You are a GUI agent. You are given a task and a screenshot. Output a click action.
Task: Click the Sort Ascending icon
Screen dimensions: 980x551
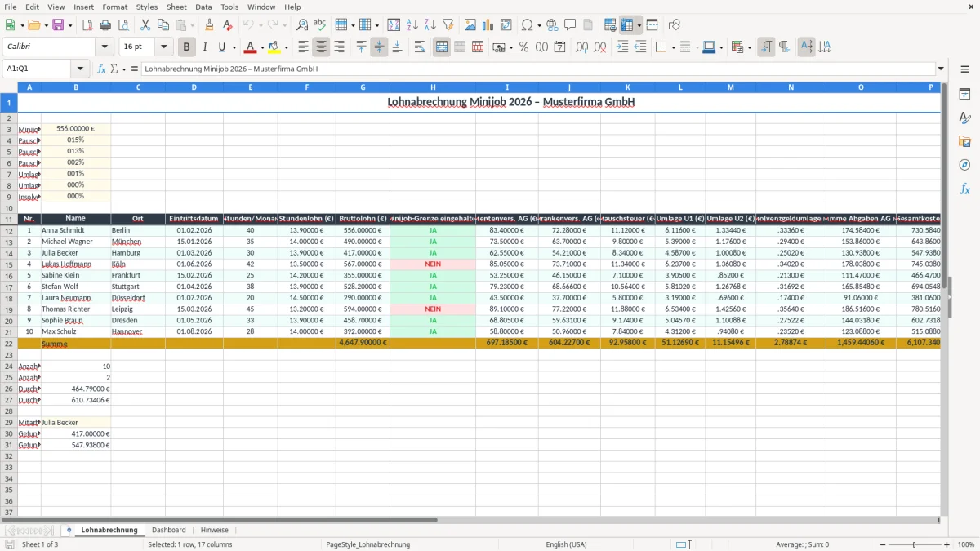[412, 25]
